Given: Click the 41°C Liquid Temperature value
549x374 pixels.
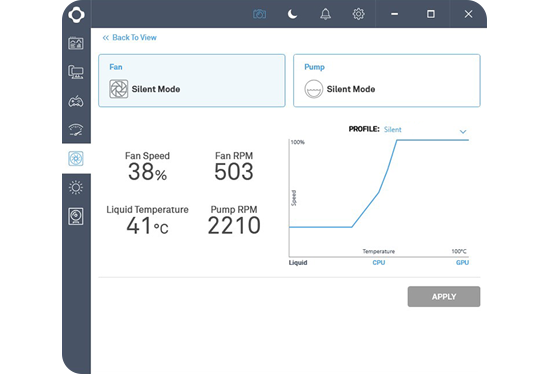Looking at the screenshot, I should point(147,226).
